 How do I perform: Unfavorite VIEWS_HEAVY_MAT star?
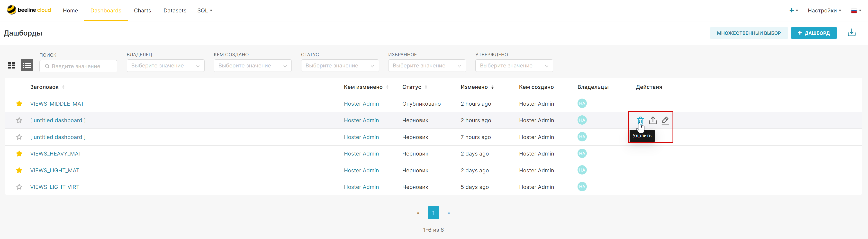(19, 153)
